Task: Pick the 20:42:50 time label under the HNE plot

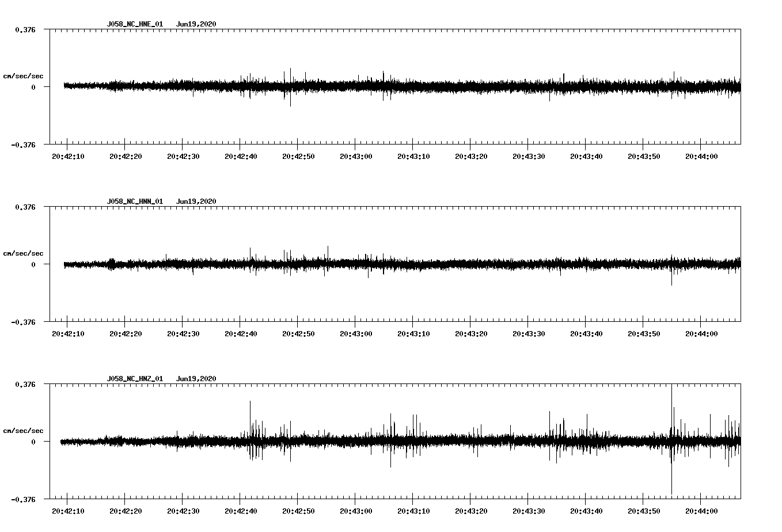Action: pyautogui.click(x=298, y=156)
